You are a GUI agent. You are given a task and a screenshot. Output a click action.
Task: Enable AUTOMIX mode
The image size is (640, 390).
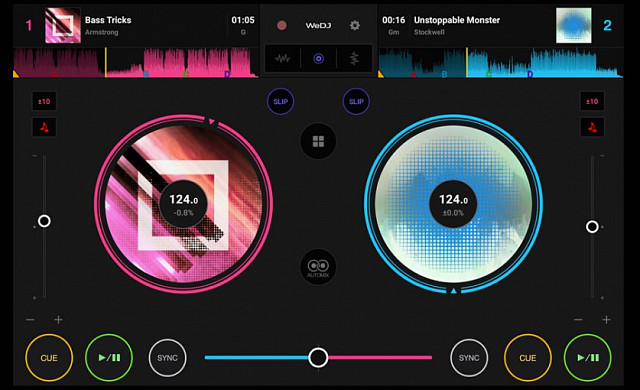(x=318, y=267)
